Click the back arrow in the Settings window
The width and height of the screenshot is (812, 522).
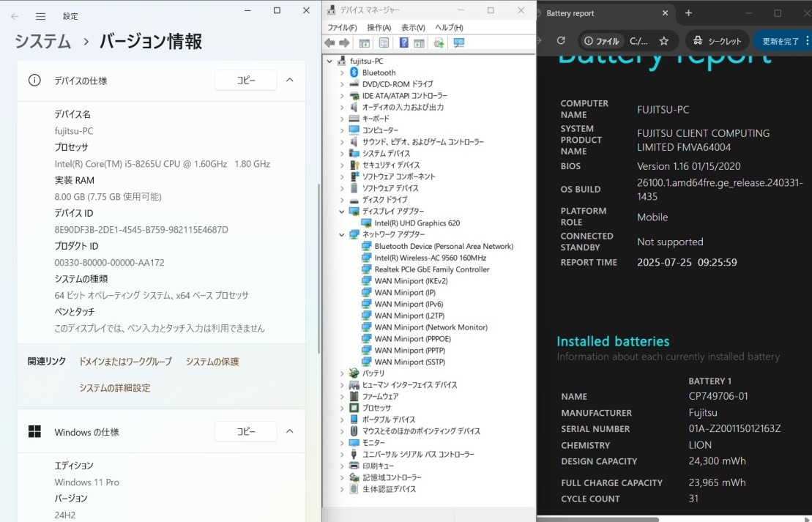pos(15,17)
